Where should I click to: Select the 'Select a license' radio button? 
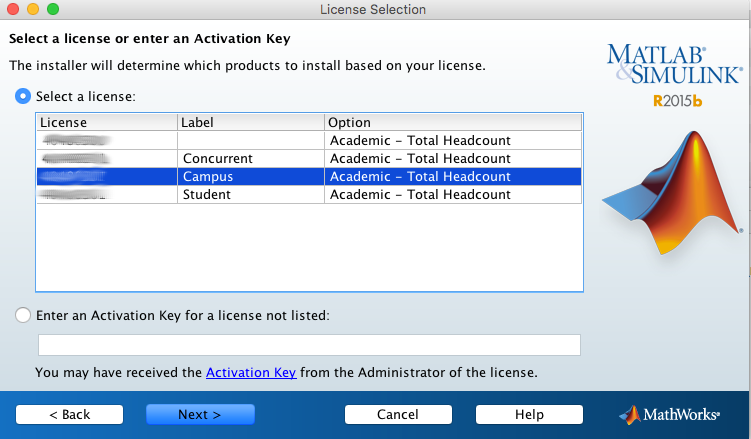23,97
